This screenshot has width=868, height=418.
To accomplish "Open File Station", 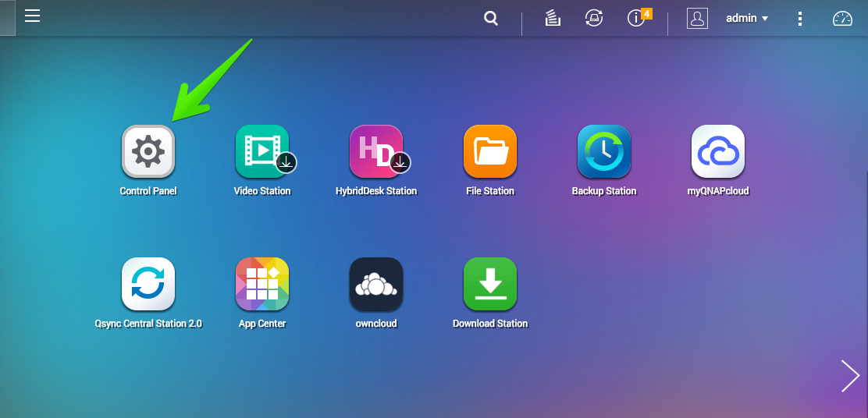I will (490, 151).
